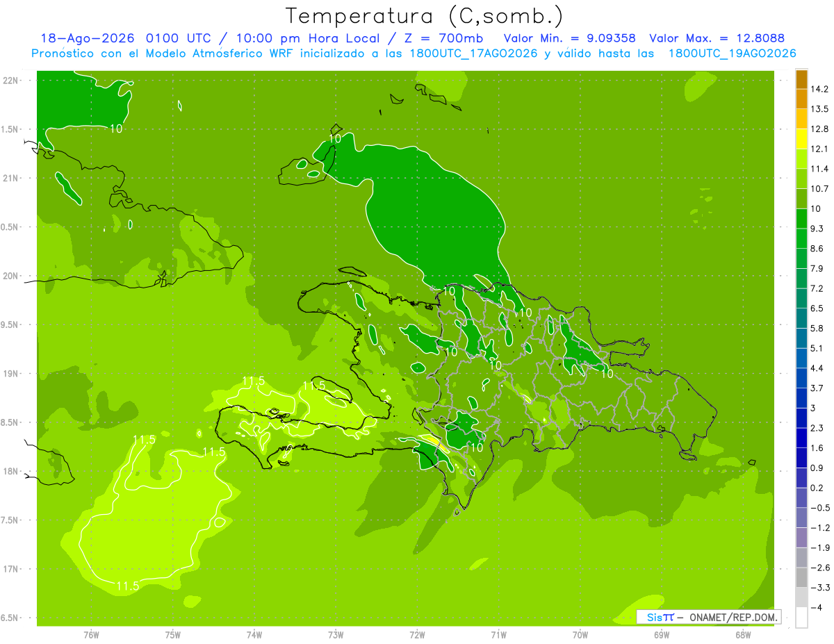The height and width of the screenshot is (644, 834).
Task: Click the colorbar value '5.1'
Action: [817, 348]
